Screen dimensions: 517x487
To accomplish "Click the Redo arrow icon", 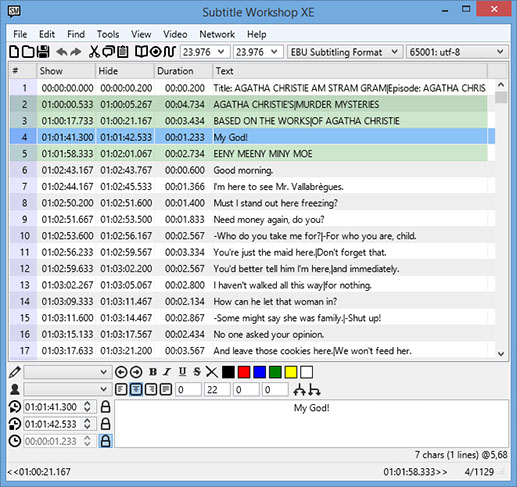I will pos(76,52).
